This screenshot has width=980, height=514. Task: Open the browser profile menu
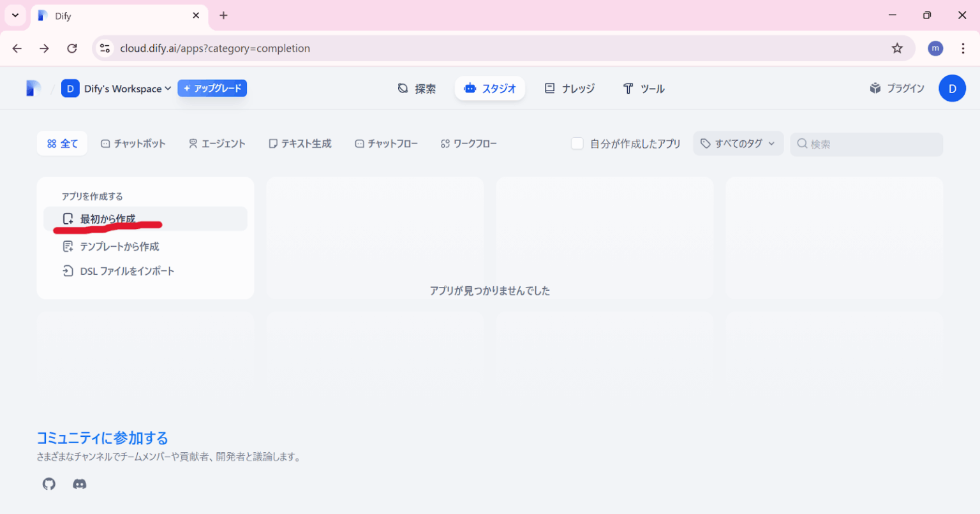click(x=935, y=48)
